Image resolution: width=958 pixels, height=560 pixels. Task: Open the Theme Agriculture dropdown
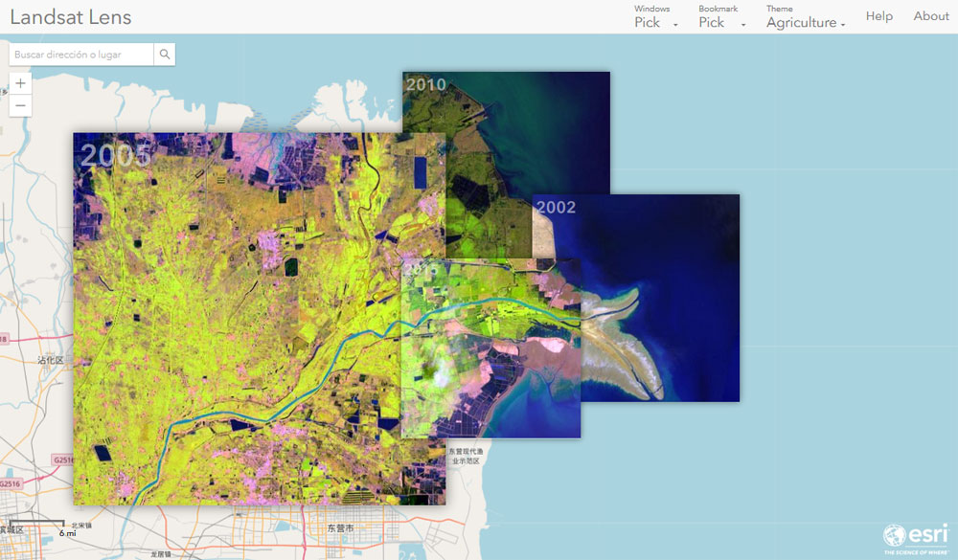(806, 17)
